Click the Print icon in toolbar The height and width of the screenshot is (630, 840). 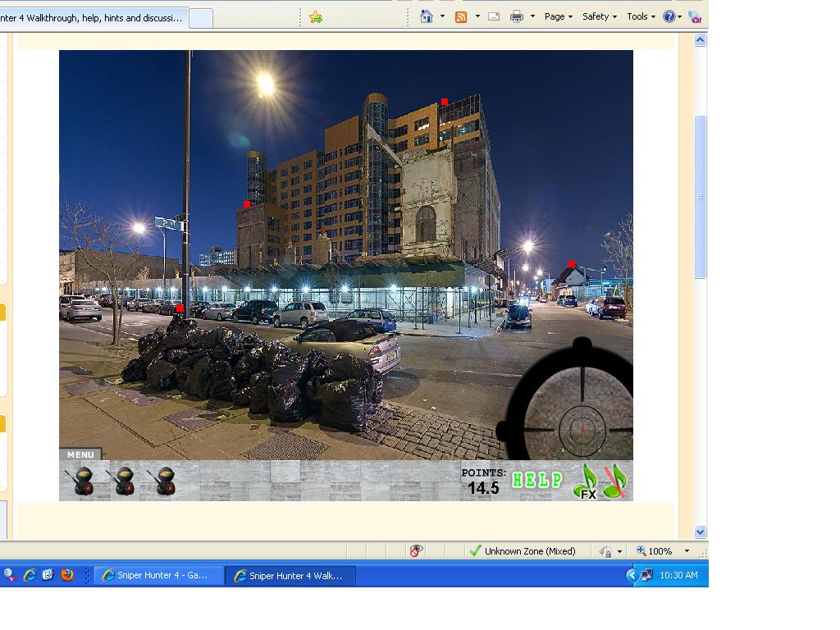pos(517,16)
